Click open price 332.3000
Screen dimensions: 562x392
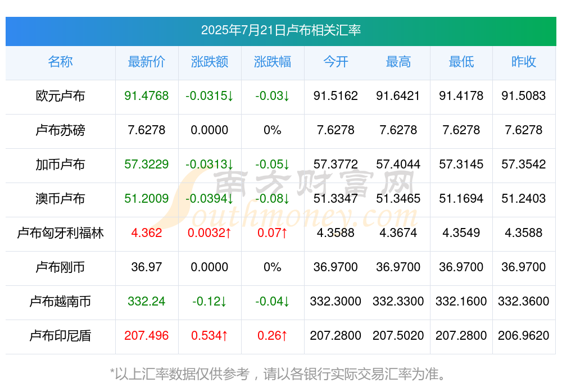[336, 301]
